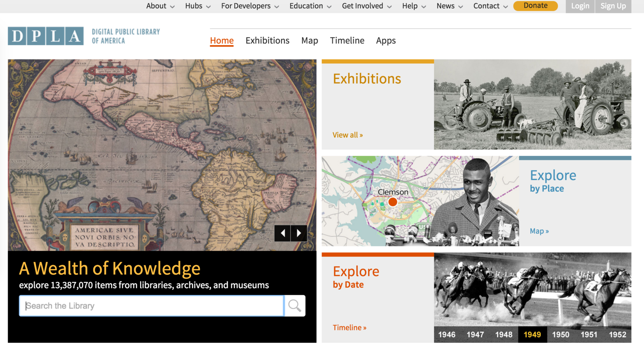Open the Apps tab
644x358 pixels.
(x=386, y=41)
